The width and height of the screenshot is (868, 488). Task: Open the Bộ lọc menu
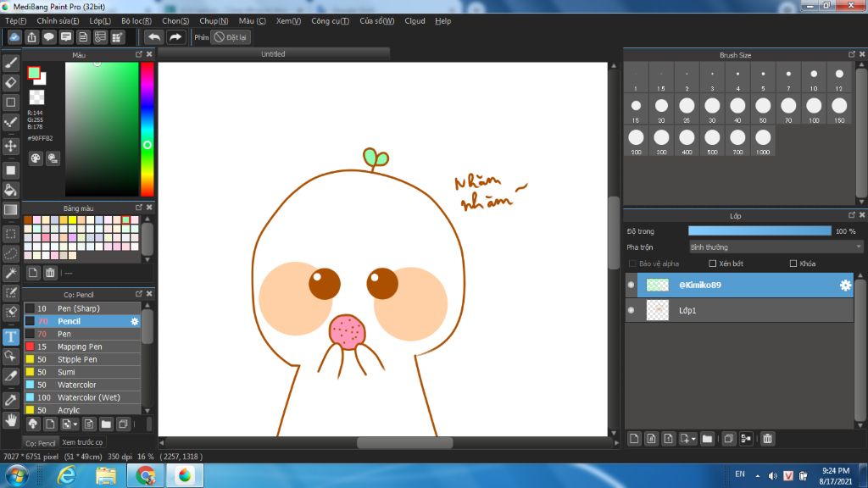tap(136, 21)
